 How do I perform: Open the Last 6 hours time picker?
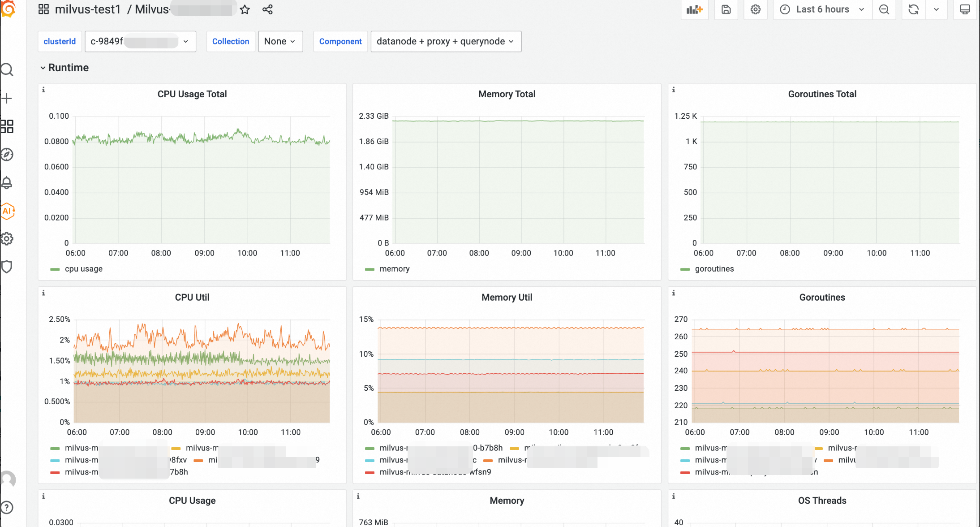coord(822,9)
